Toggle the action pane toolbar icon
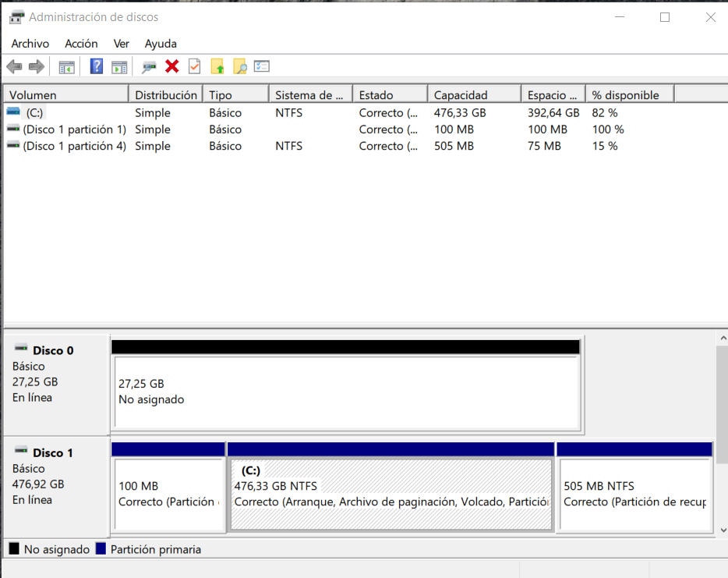Screen dimensions: 728x578 119,67
